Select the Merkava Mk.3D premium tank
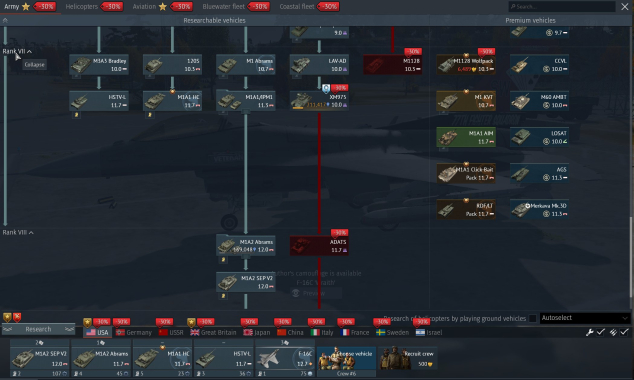Viewport: 634px width, 380px height. (539, 209)
